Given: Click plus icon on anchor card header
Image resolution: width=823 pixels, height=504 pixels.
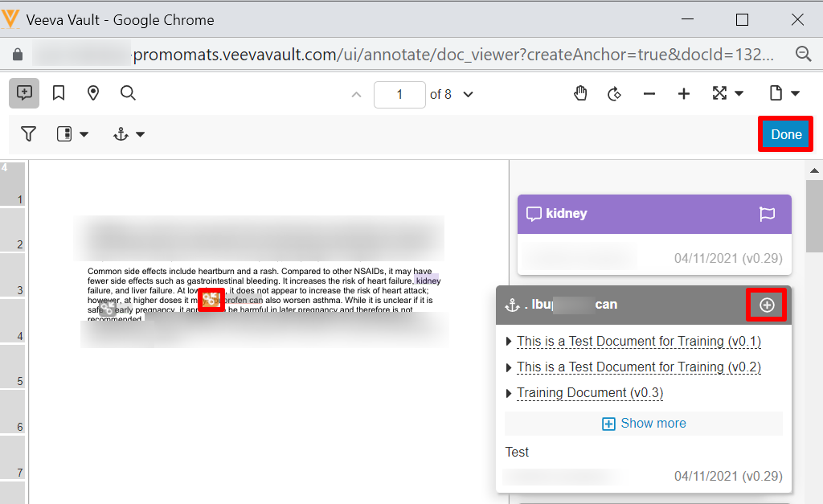Looking at the screenshot, I should pos(767,305).
